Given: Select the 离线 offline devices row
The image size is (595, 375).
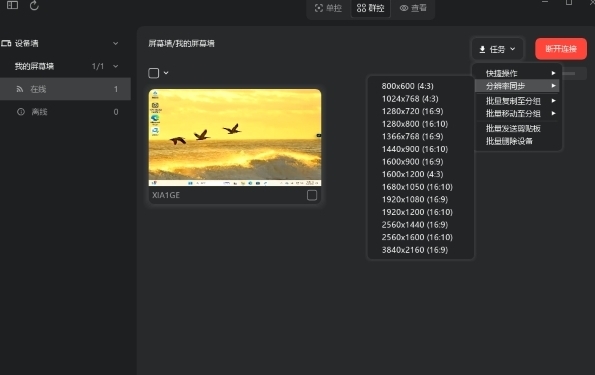Looking at the screenshot, I should [x=65, y=112].
